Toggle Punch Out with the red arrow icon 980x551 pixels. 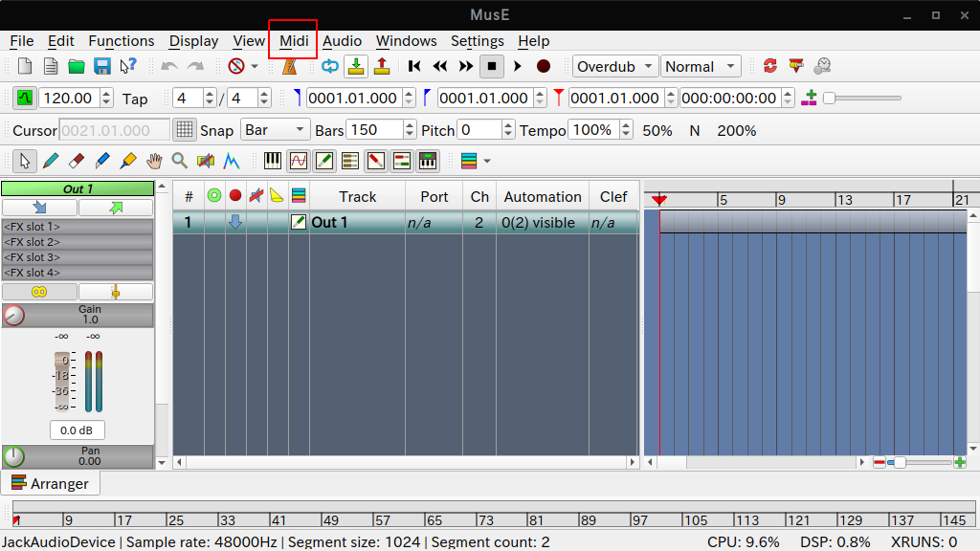tap(382, 66)
